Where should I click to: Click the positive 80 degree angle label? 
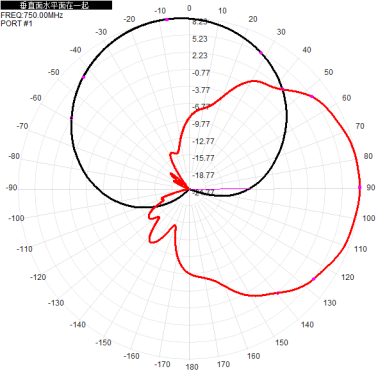[368, 156]
